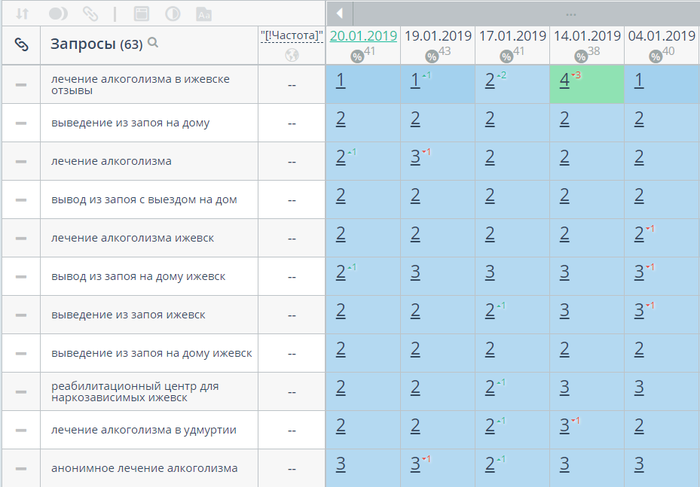Click percent icon under 20.01.2019 date

click(x=356, y=56)
